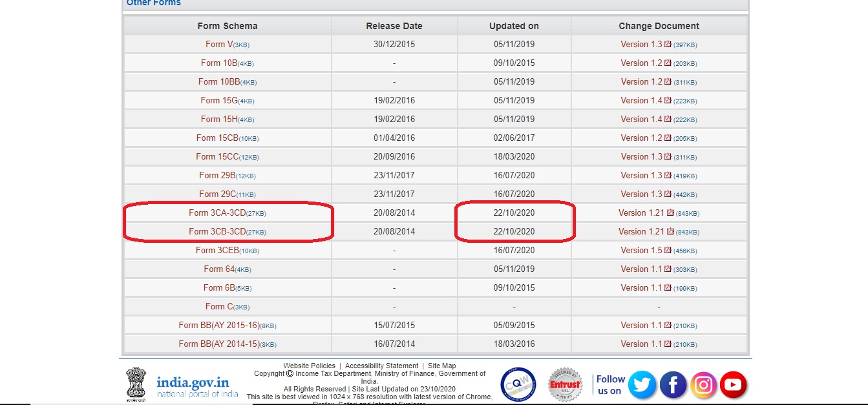
Task: Open the YouTube social media icon
Action: click(x=733, y=385)
